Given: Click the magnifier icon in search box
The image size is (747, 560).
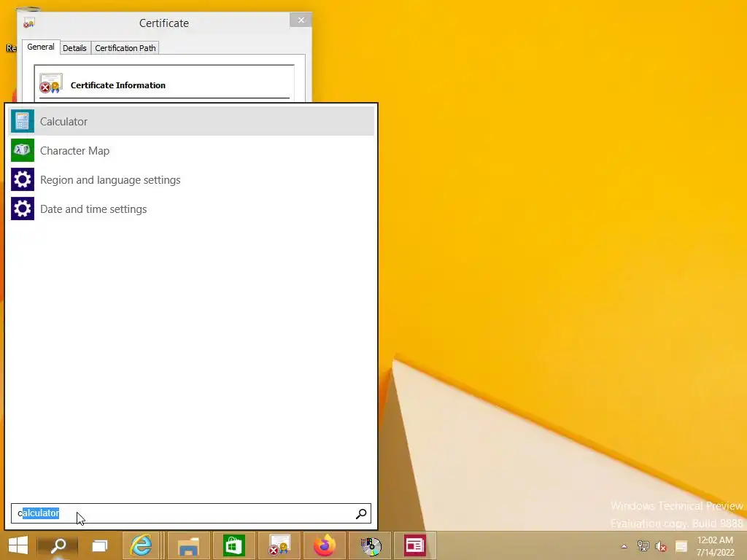Looking at the screenshot, I should (361, 513).
